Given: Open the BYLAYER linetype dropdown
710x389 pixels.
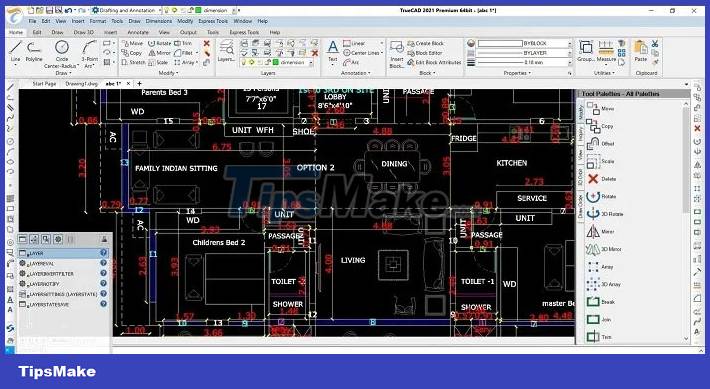Looking at the screenshot, I should pos(569,53).
